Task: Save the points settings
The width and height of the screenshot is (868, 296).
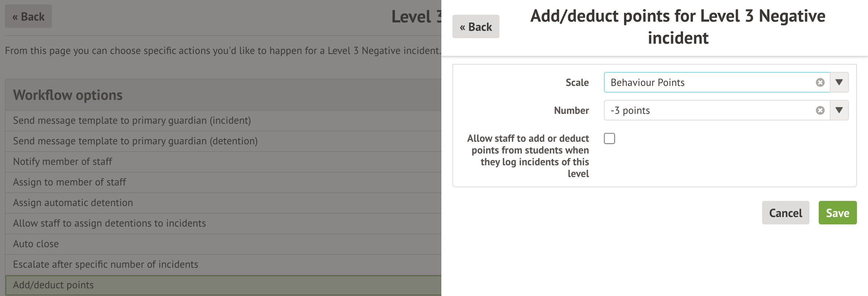Action: tap(837, 213)
